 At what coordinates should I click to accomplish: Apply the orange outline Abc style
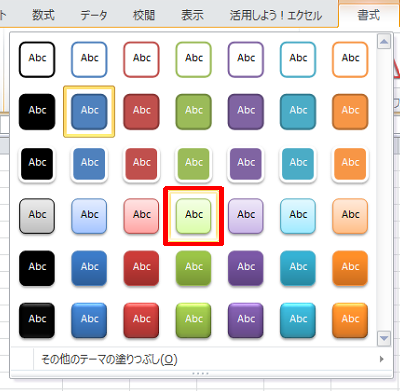coord(350,59)
